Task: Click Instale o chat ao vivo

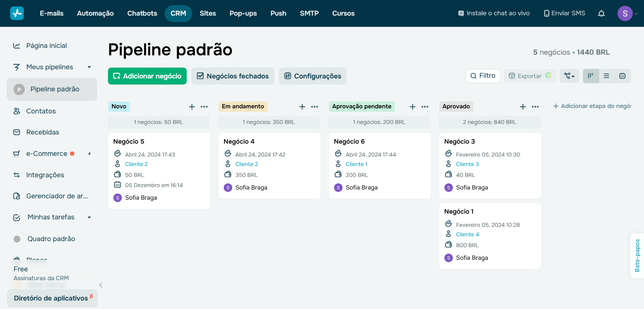Action: pyautogui.click(x=494, y=13)
